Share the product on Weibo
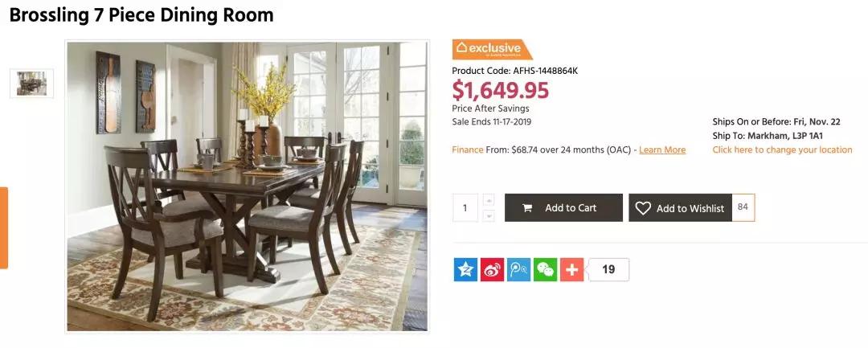This screenshot has width=868, height=348. (x=492, y=269)
